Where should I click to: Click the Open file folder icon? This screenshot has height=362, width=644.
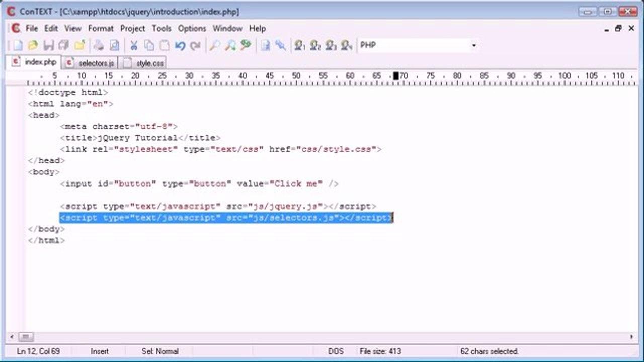click(x=33, y=45)
